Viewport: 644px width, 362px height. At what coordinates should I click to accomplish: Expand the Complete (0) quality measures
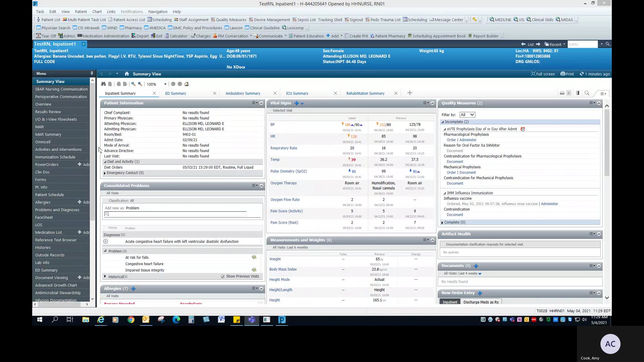point(442,223)
